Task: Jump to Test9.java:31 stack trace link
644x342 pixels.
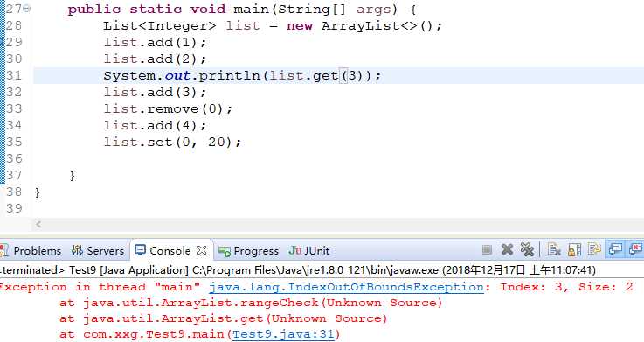Action: point(284,334)
